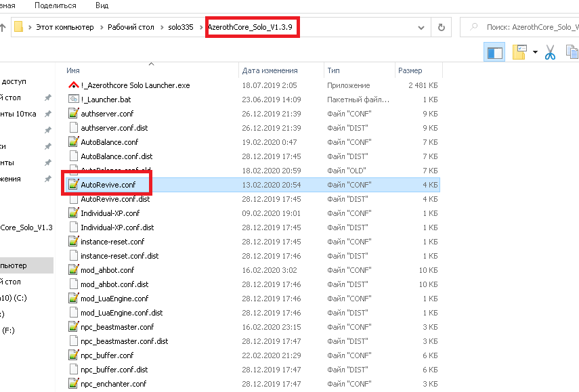Select the !_Launcher.bat file icon

point(74,100)
